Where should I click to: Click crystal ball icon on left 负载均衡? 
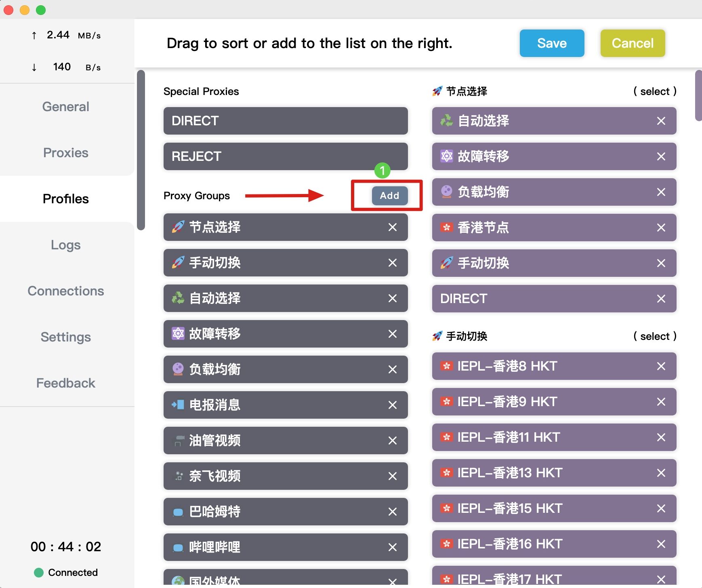[x=178, y=369]
